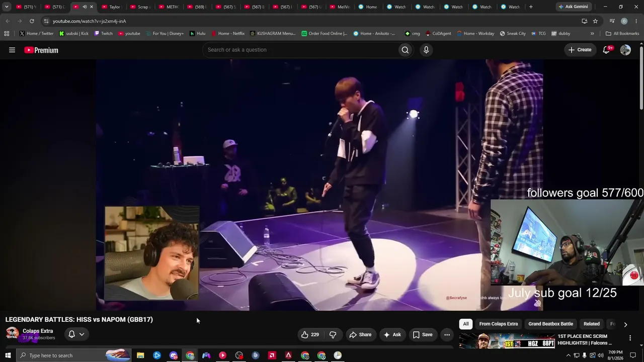Open a new Chrome tab
The image size is (644, 362).
(x=531, y=7)
